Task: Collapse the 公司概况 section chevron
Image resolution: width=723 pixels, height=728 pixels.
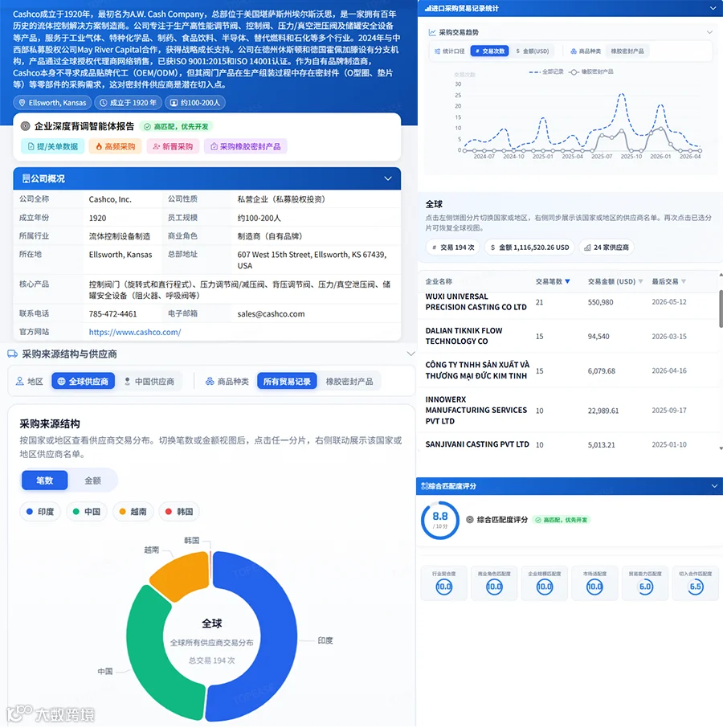Action: (388, 178)
